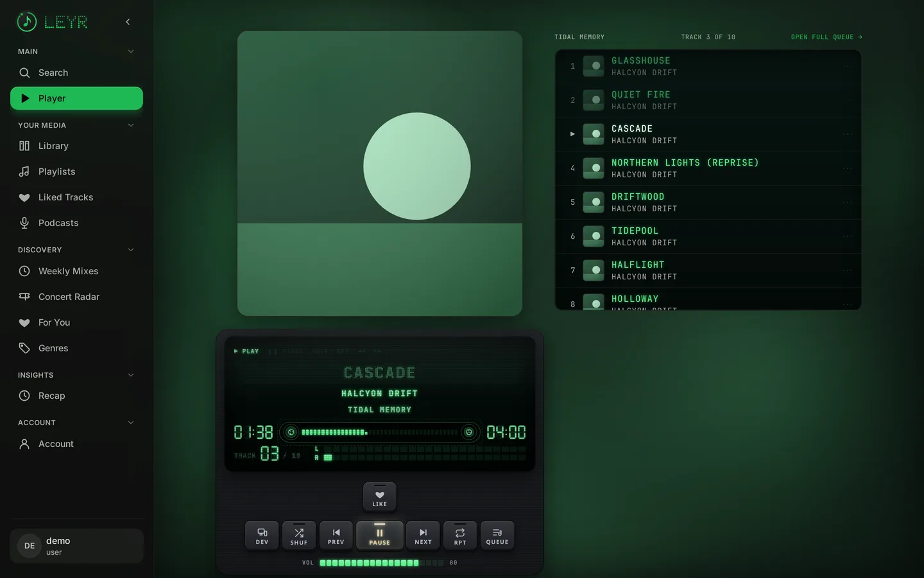
Task: Click the Concert Radar signpost icon
Action: point(24,297)
